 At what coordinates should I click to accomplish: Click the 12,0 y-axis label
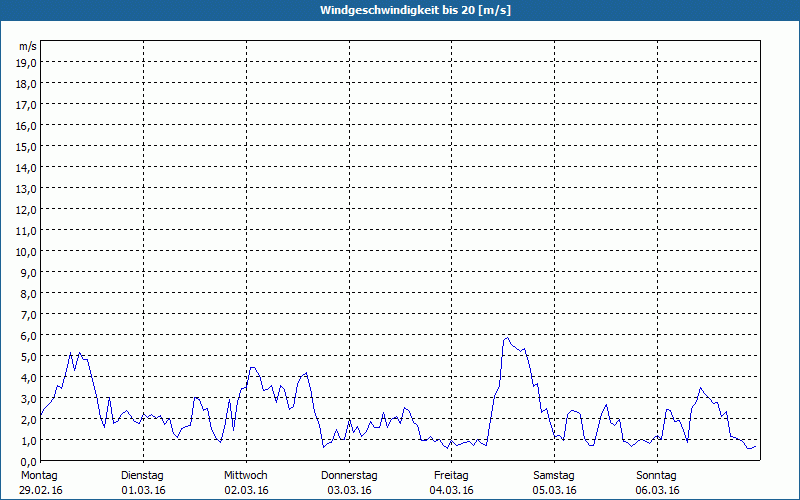click(x=27, y=210)
